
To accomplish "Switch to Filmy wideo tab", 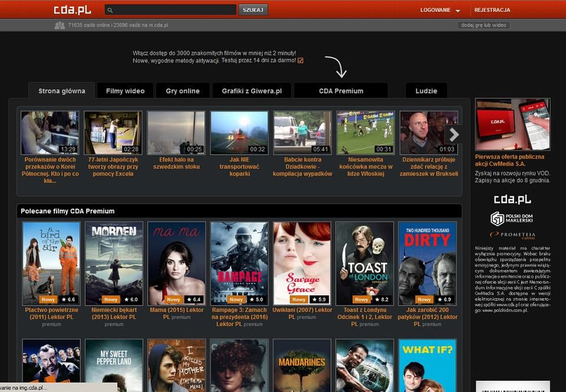I will click(125, 91).
